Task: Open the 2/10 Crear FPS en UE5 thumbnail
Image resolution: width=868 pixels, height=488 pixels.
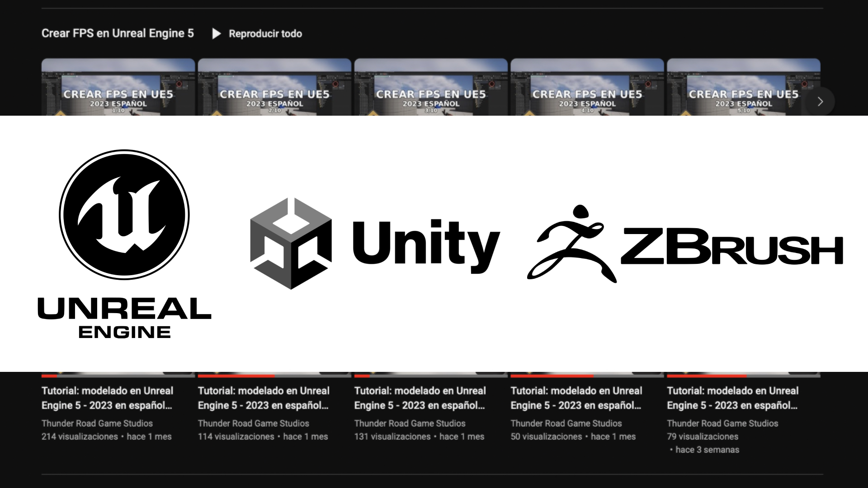Action: 274,87
